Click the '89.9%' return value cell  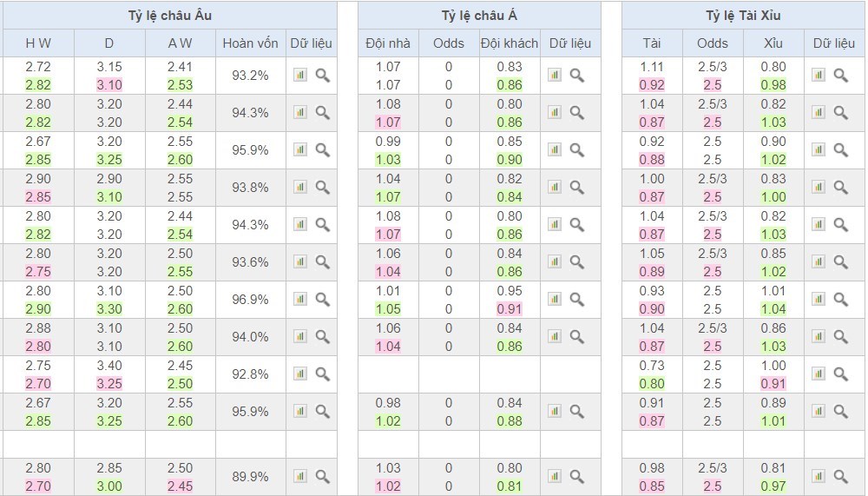(x=250, y=476)
